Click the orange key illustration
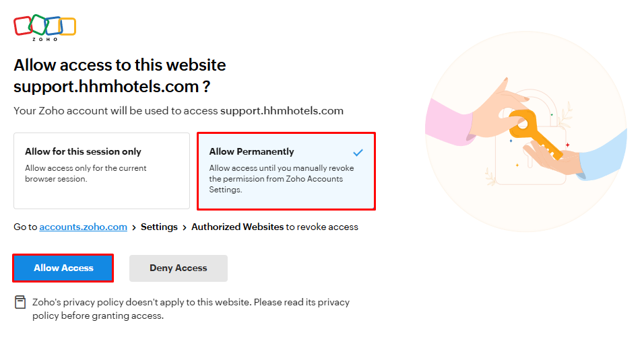The height and width of the screenshot is (337, 644). click(539, 137)
